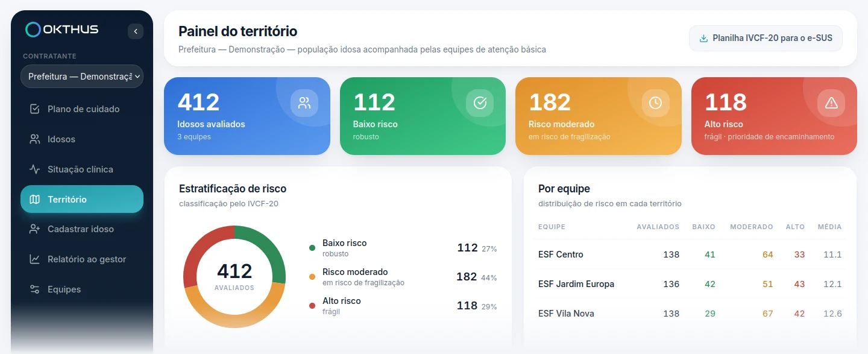
Task: Select the ESF Jardim Europa row
Action: [x=690, y=284]
